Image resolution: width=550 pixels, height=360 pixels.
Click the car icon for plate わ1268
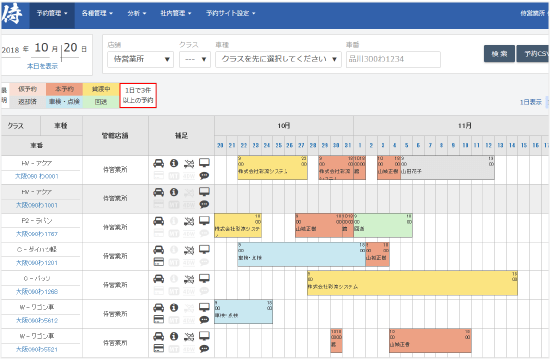159,279
